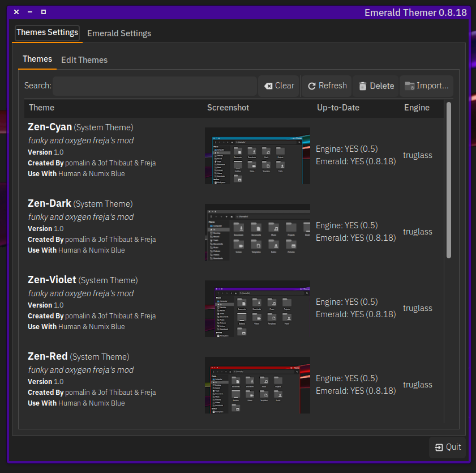Select the Zen-Cyan theme

234,156
